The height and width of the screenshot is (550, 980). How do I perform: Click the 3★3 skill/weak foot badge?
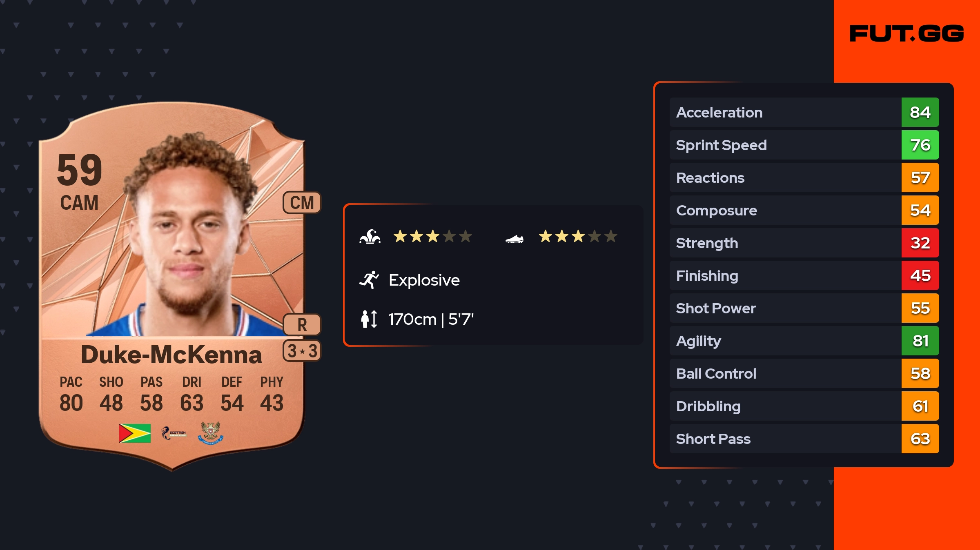pyautogui.click(x=302, y=351)
